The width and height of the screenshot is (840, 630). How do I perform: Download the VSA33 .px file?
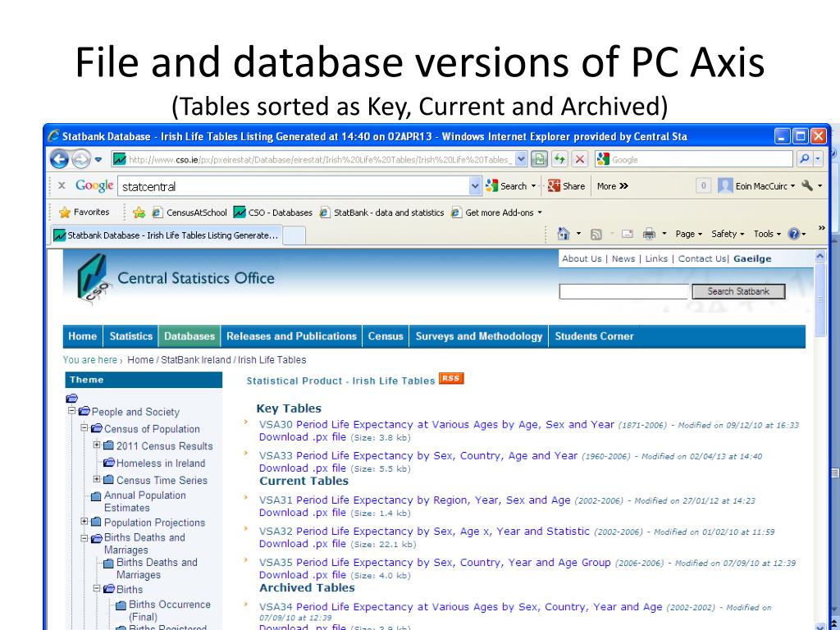[302, 468]
